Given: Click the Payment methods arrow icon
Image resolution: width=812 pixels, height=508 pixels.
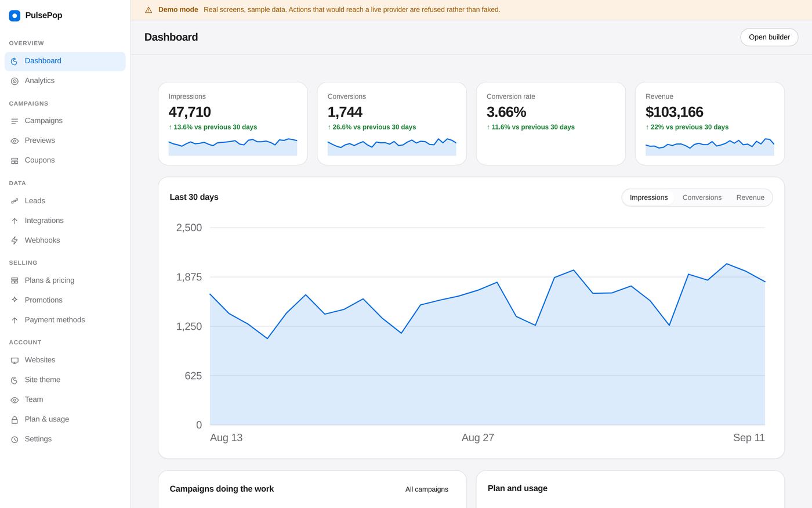Looking at the screenshot, I should [x=14, y=320].
